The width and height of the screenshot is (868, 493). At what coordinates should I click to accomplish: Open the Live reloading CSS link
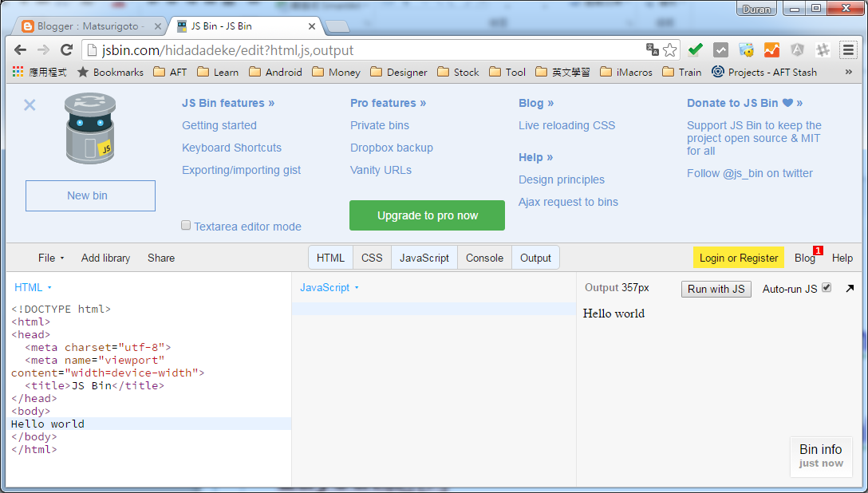point(567,125)
